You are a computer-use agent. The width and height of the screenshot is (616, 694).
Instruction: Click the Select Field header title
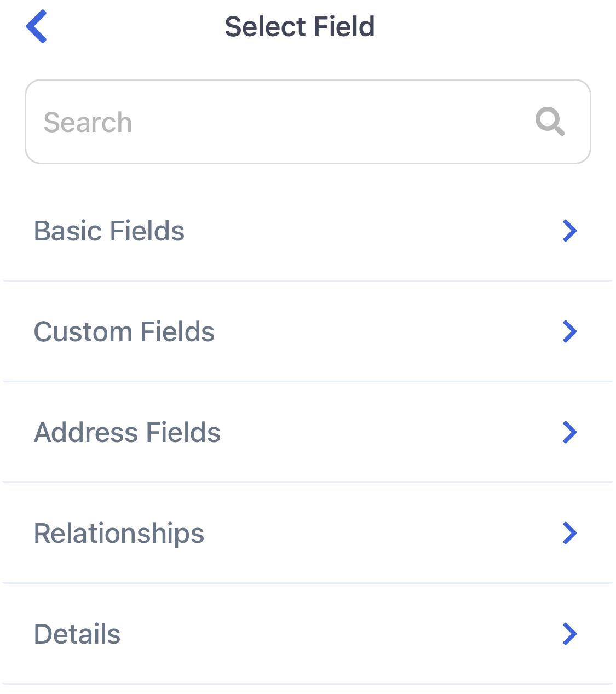[x=300, y=26]
